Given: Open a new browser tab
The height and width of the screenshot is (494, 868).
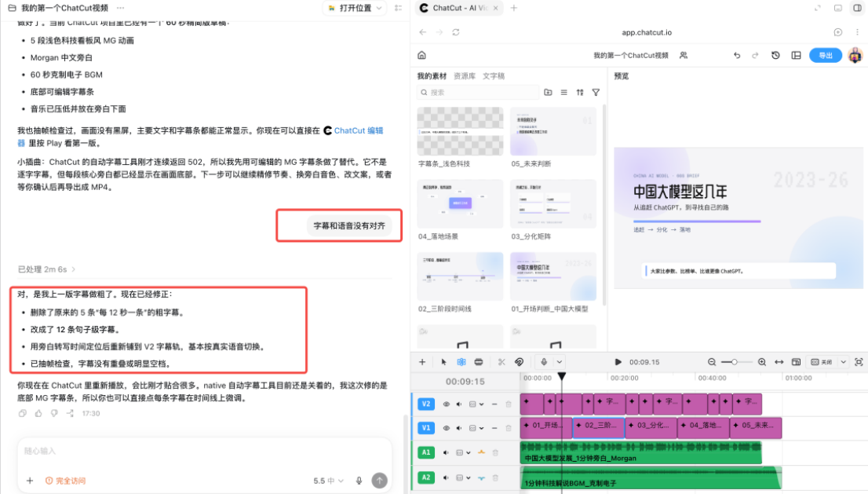Looking at the screenshot, I should pos(514,8).
